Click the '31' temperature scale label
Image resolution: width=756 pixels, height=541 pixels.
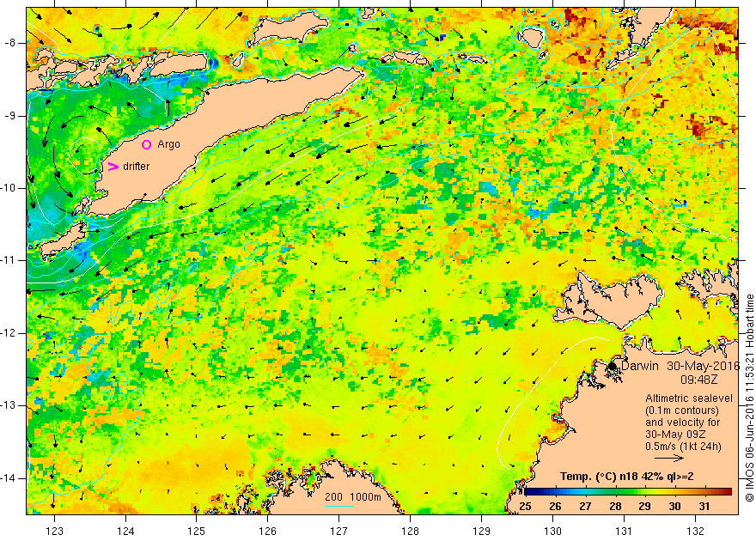pos(704,506)
